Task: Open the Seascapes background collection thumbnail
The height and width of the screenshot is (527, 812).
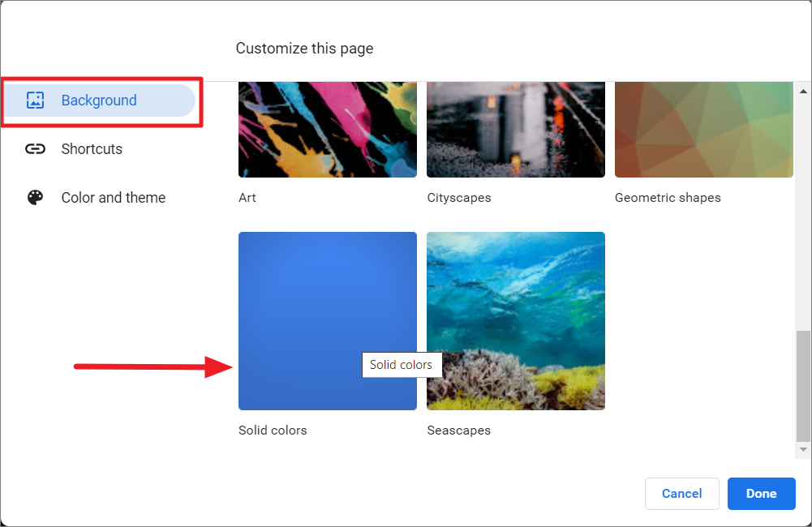Action: [x=516, y=321]
